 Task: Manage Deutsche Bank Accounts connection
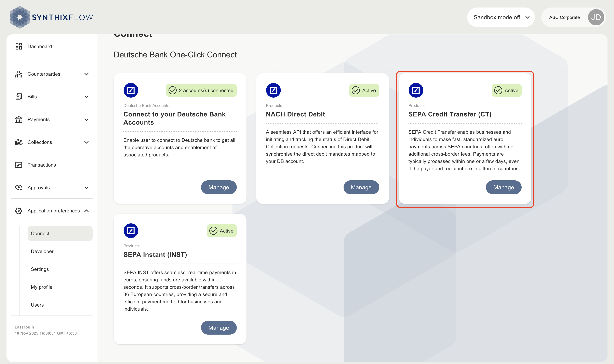[219, 187]
